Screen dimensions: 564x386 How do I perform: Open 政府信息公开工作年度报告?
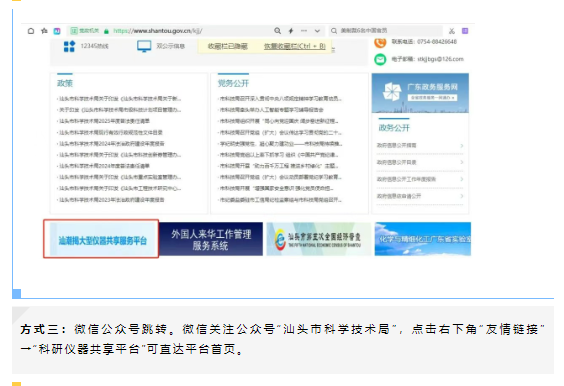tap(406, 179)
